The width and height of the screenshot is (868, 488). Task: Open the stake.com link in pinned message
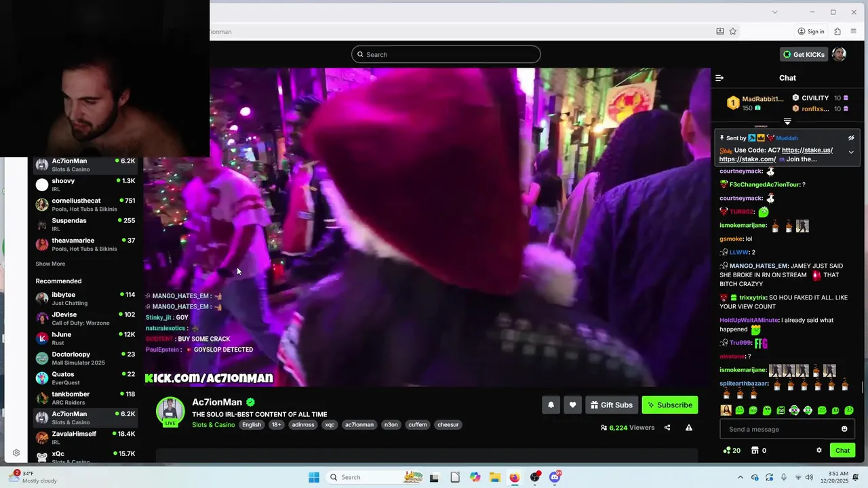747,159
